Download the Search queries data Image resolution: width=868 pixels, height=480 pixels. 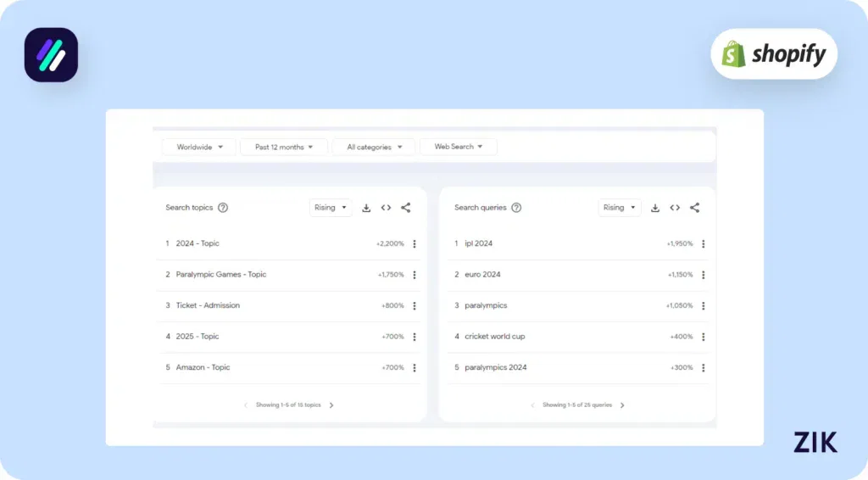click(x=655, y=208)
